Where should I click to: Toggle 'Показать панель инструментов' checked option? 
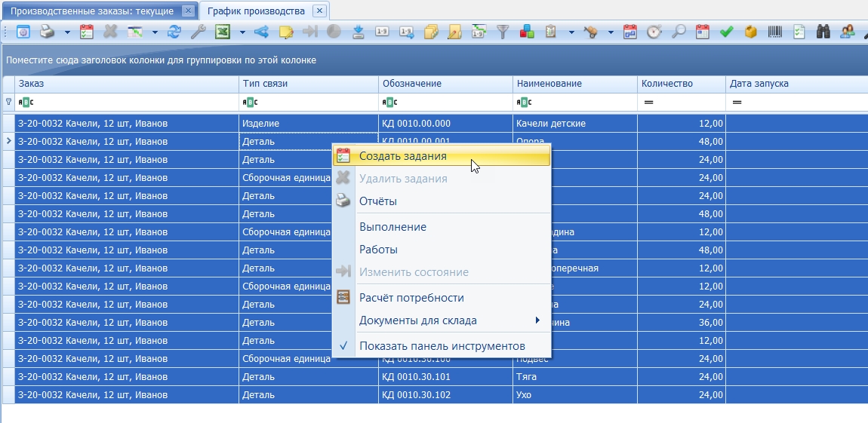click(442, 346)
